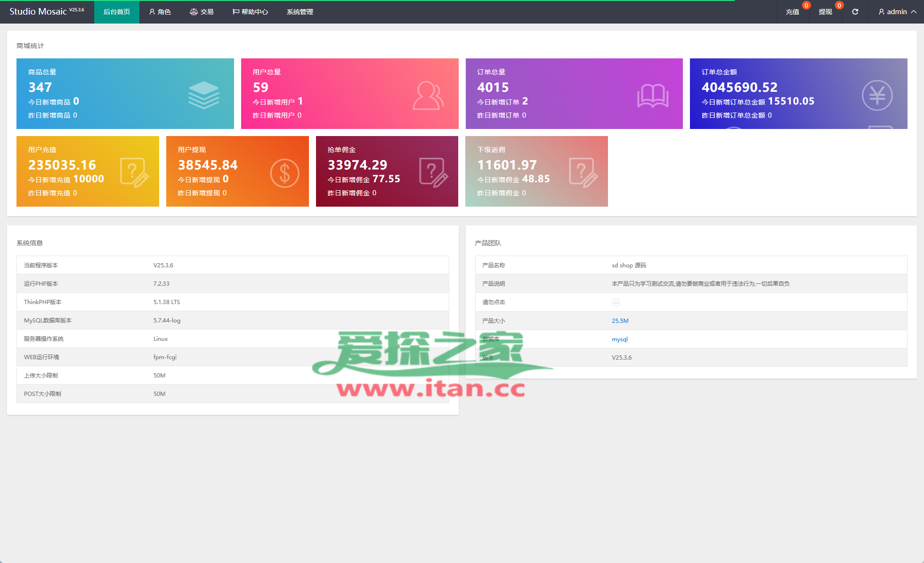Viewport: 924px width, 563px height.
Task: Select today's rebate value 48.85
Action: point(536,179)
